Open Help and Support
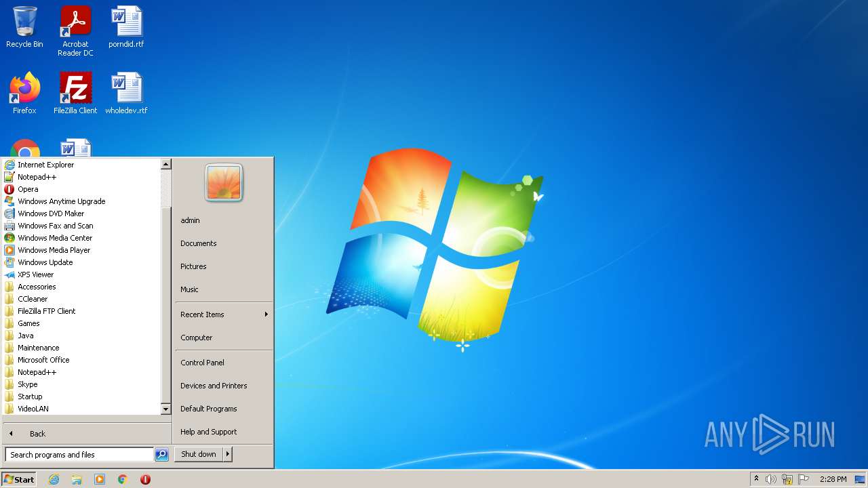The image size is (868, 488). pyautogui.click(x=224, y=432)
